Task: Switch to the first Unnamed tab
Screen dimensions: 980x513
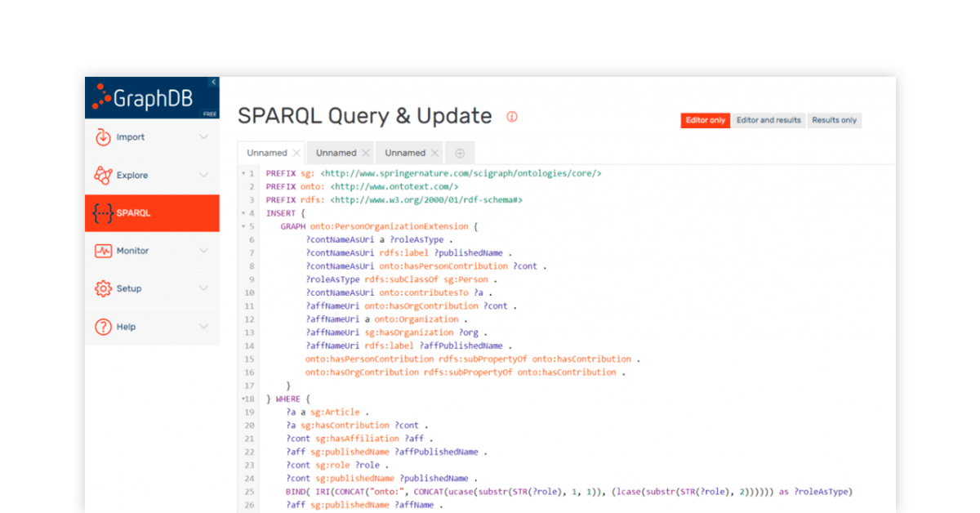Action: [x=267, y=153]
